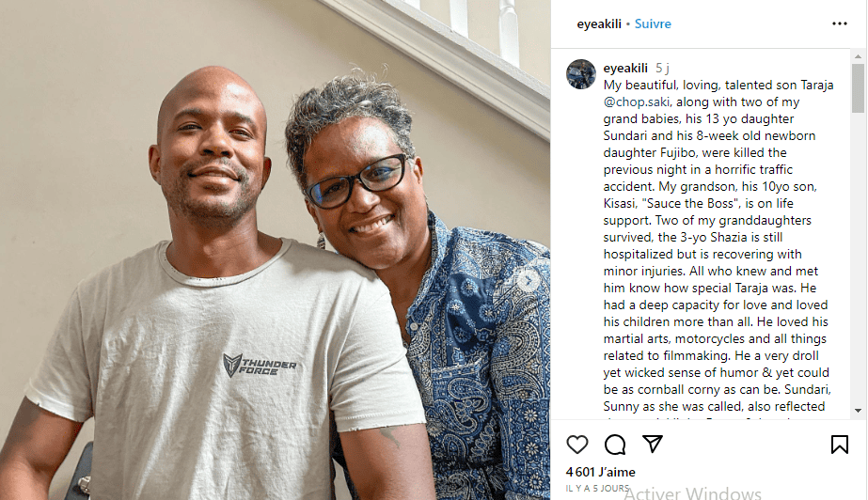
Task: Open the eyeakili username in the post header
Action: 599,23
